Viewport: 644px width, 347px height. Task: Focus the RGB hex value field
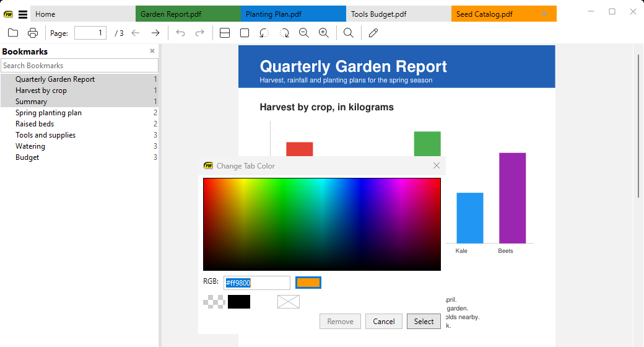(x=257, y=283)
